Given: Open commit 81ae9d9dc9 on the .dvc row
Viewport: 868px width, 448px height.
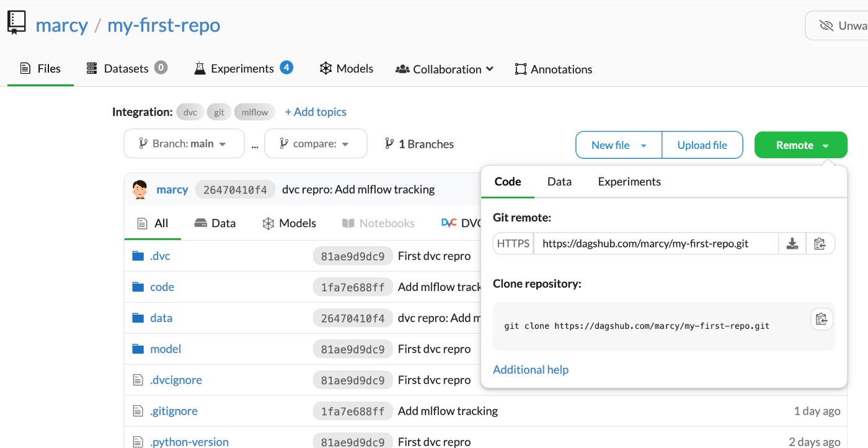Looking at the screenshot, I should click(x=353, y=256).
